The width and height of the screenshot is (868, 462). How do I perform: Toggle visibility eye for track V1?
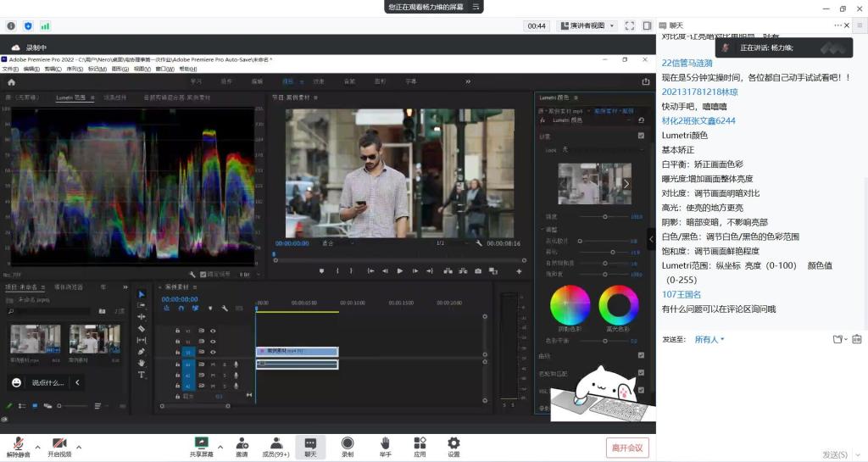tap(213, 352)
